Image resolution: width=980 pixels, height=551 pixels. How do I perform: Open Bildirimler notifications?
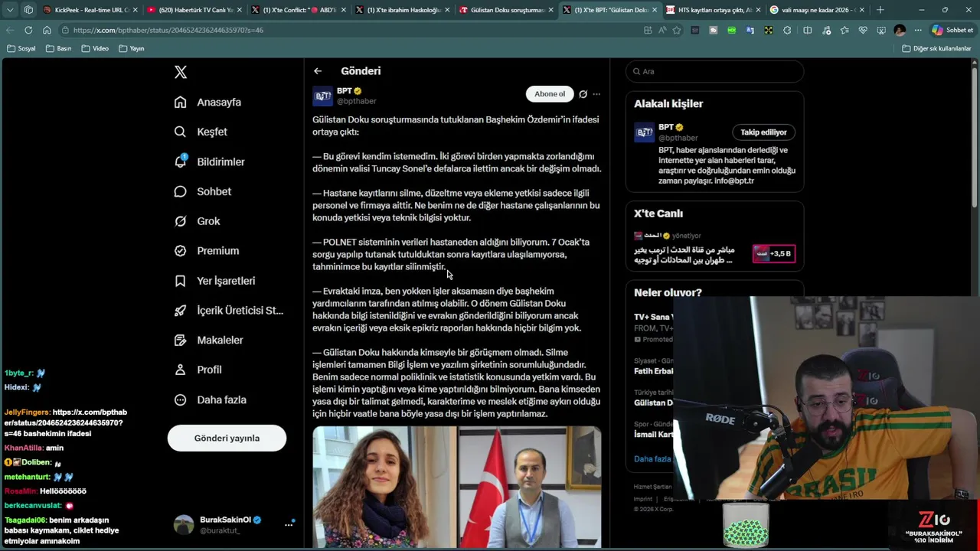[209, 161]
